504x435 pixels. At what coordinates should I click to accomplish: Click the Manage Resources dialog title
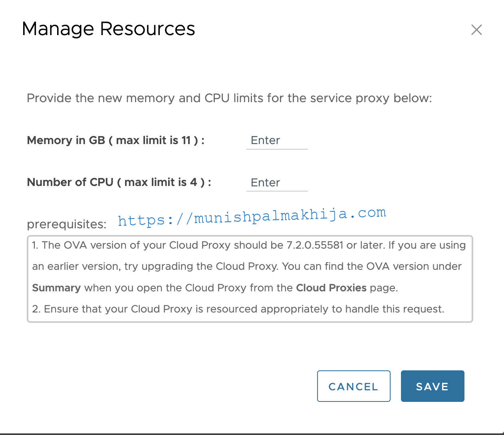coord(109,29)
